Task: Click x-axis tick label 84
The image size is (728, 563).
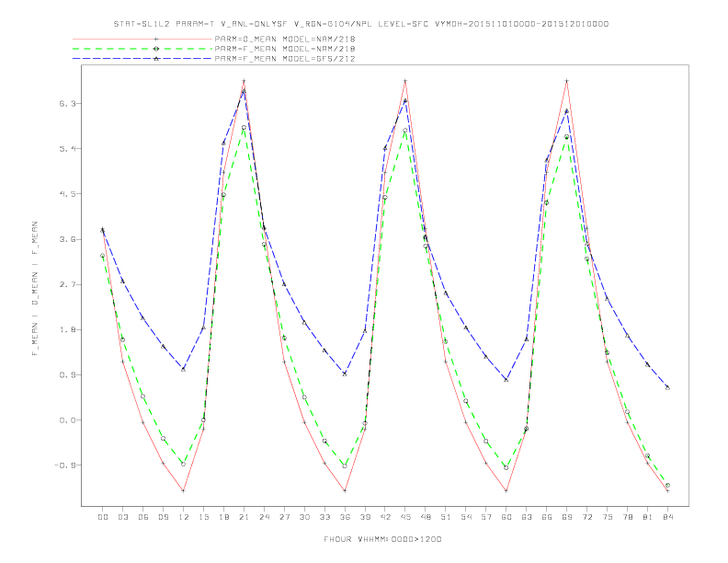Action: tap(667, 517)
